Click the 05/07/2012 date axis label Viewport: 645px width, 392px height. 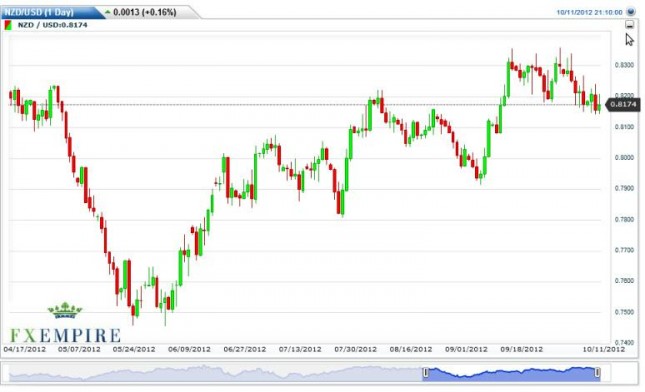(x=79, y=349)
